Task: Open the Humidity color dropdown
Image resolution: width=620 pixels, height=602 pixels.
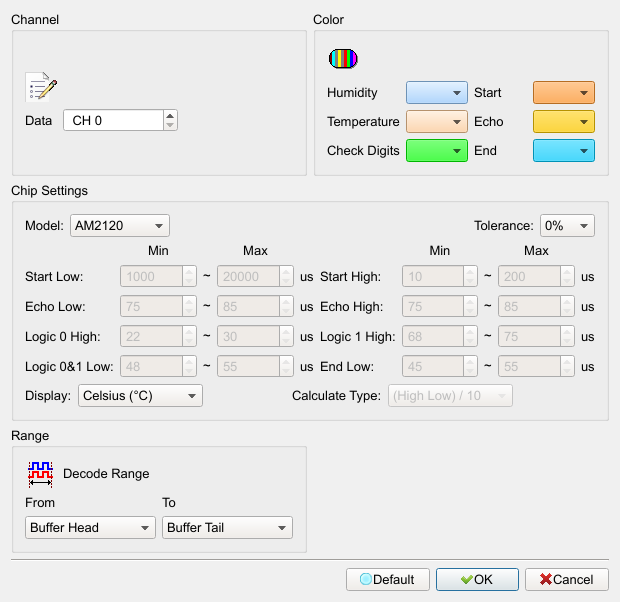Action: [x=437, y=93]
